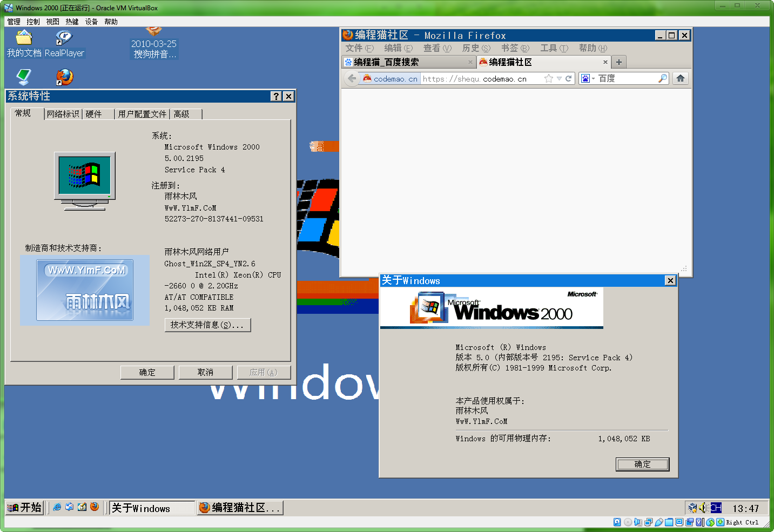The width and height of the screenshot is (774, 532).
Task: Launch the RealPlayer desktop shortcut
Action: click(x=64, y=43)
